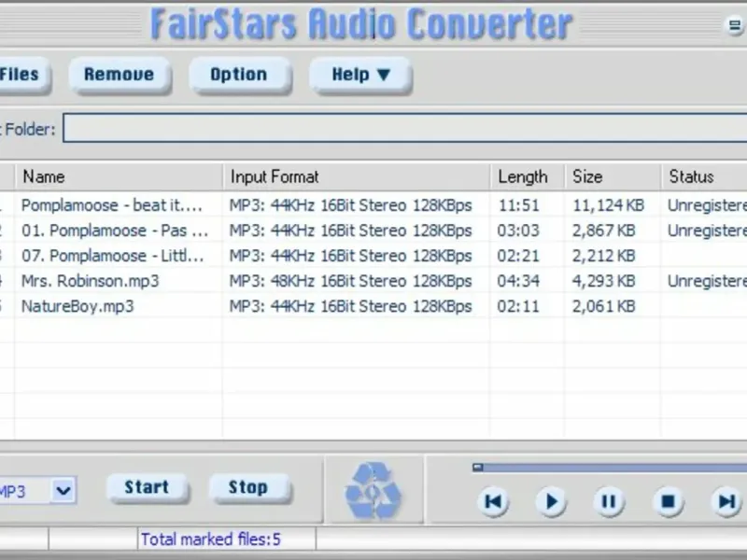Screen dimensions: 747x560
Task: Open the output format dropdown arrow
Action: coord(63,490)
